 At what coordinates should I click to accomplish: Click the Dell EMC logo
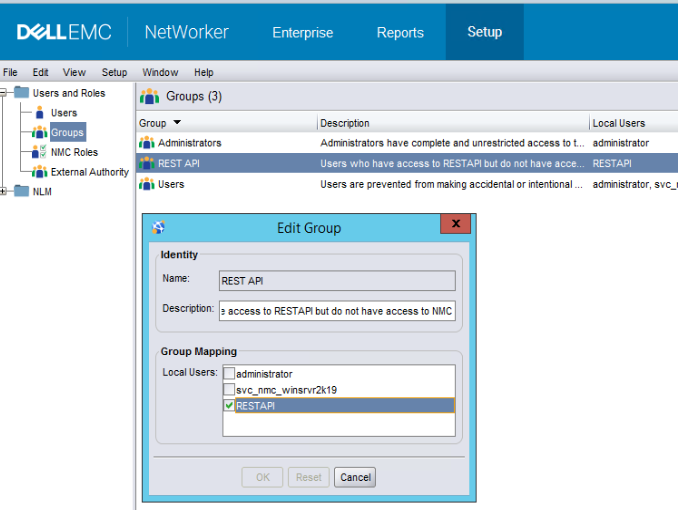tap(64, 32)
